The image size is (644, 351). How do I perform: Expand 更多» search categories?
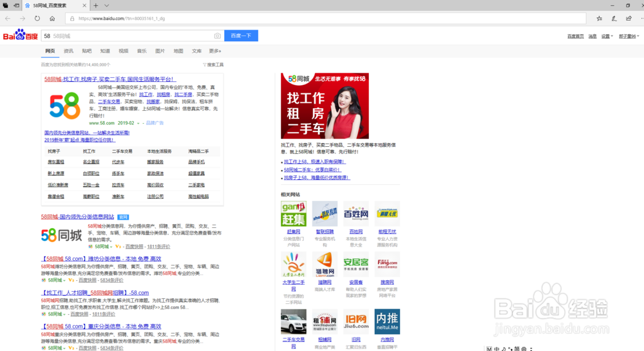(215, 51)
